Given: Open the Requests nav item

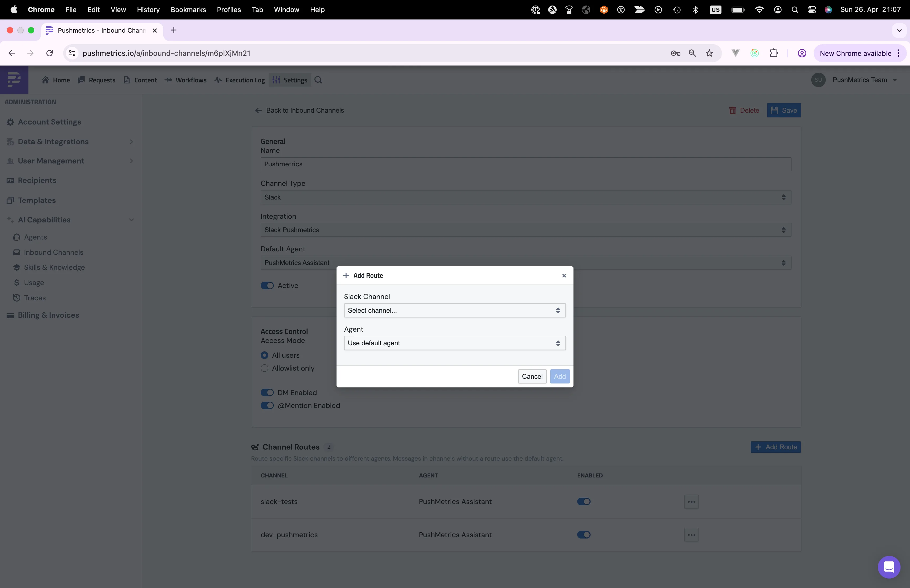Looking at the screenshot, I should (x=97, y=80).
